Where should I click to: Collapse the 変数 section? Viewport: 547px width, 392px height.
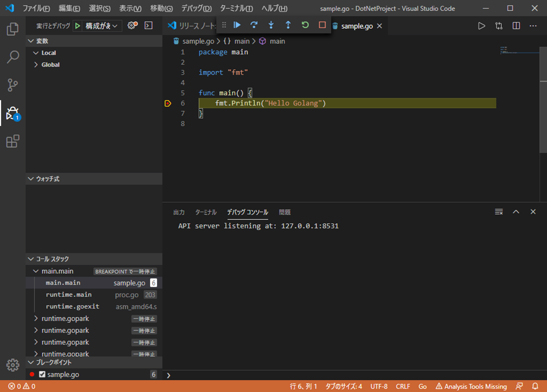pyautogui.click(x=94, y=41)
